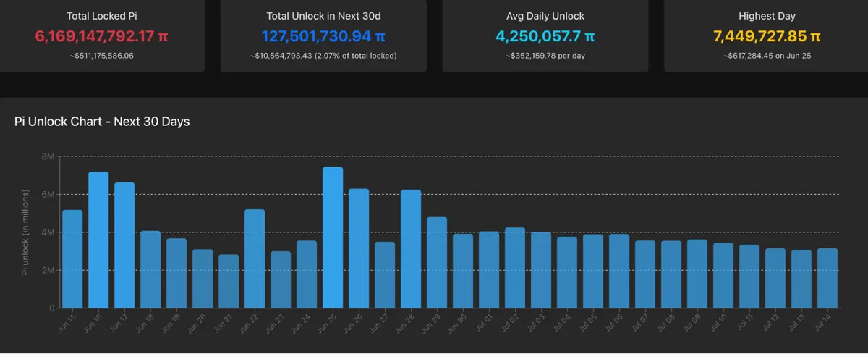Select the Jun 22 bar

(255, 259)
